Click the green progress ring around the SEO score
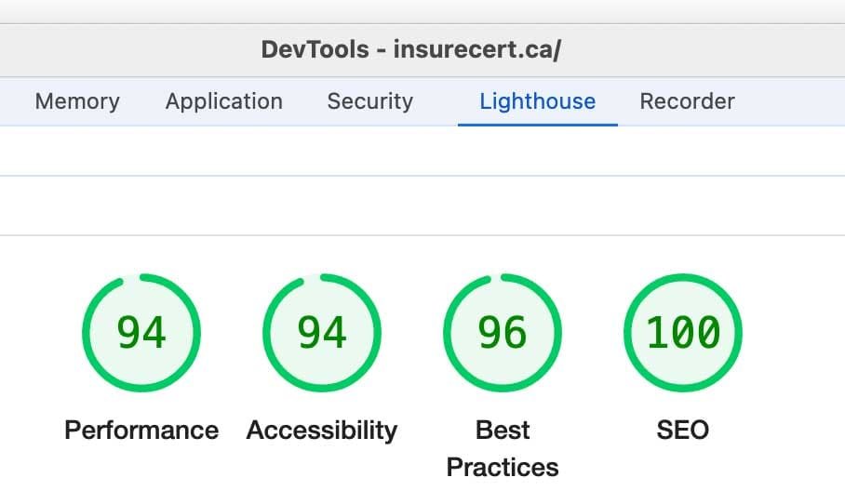The height and width of the screenshot is (504, 845). tap(738, 332)
